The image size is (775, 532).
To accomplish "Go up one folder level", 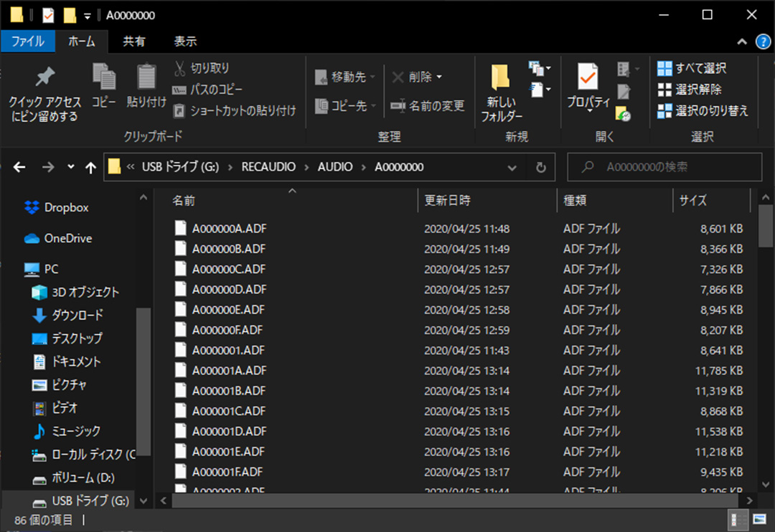I will pos(90,168).
